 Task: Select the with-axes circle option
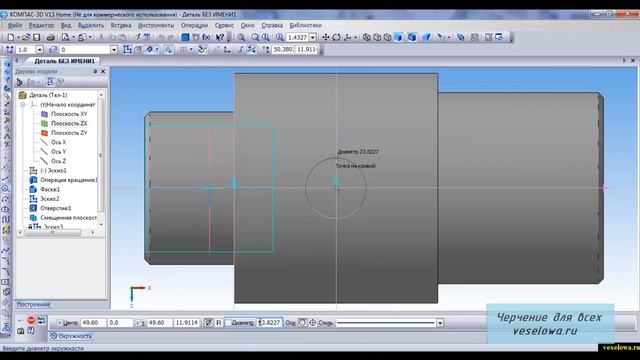tap(312, 322)
